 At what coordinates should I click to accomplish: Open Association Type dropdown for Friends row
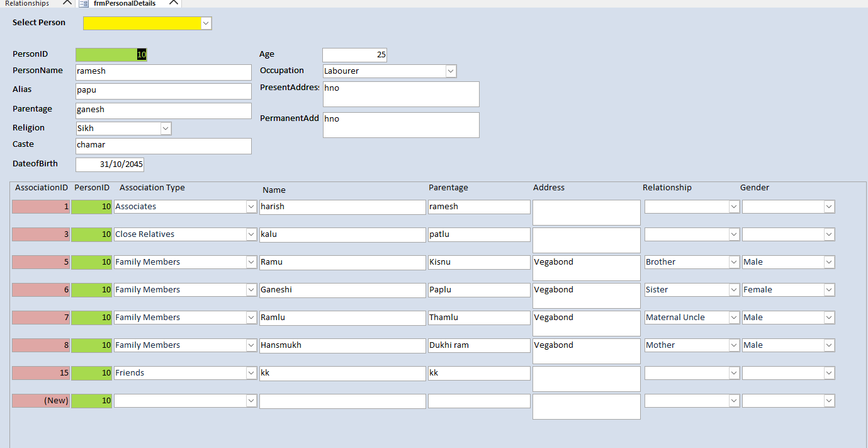251,373
